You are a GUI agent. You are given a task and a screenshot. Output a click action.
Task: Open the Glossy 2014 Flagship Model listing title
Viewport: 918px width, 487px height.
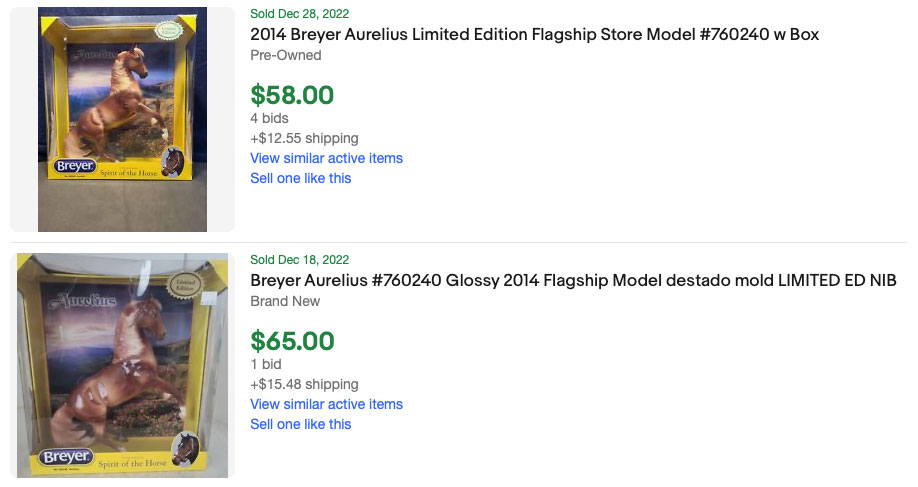tap(573, 280)
